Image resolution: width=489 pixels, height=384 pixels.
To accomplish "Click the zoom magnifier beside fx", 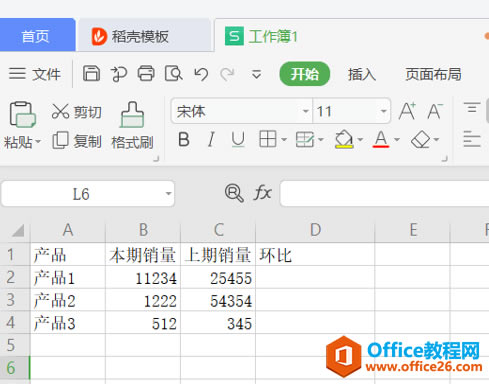I will (234, 193).
